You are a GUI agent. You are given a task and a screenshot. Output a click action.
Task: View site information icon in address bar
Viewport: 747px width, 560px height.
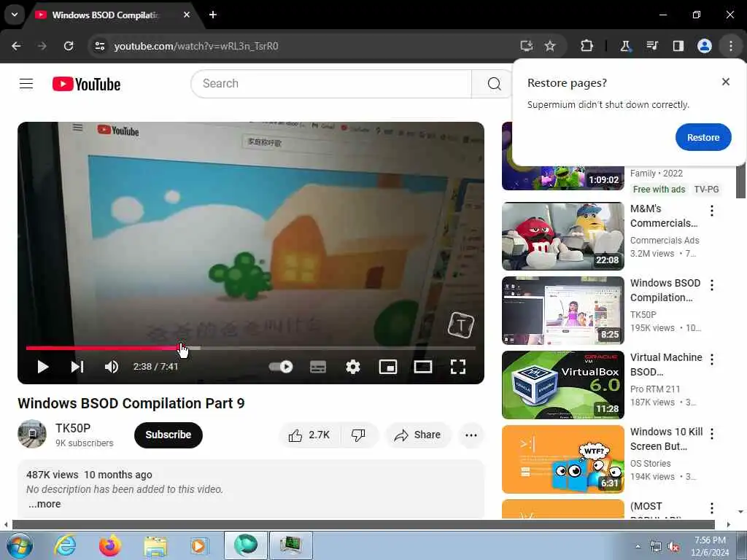pyautogui.click(x=100, y=46)
